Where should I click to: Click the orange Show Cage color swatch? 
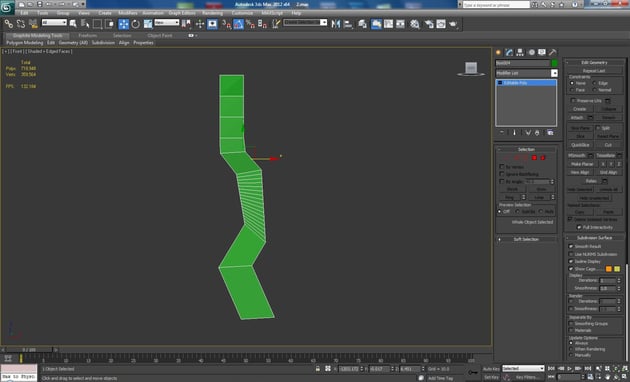click(x=609, y=269)
